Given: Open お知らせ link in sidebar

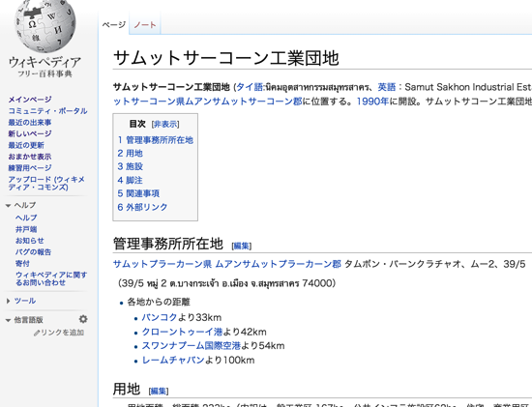Looking at the screenshot, I should coord(30,241).
